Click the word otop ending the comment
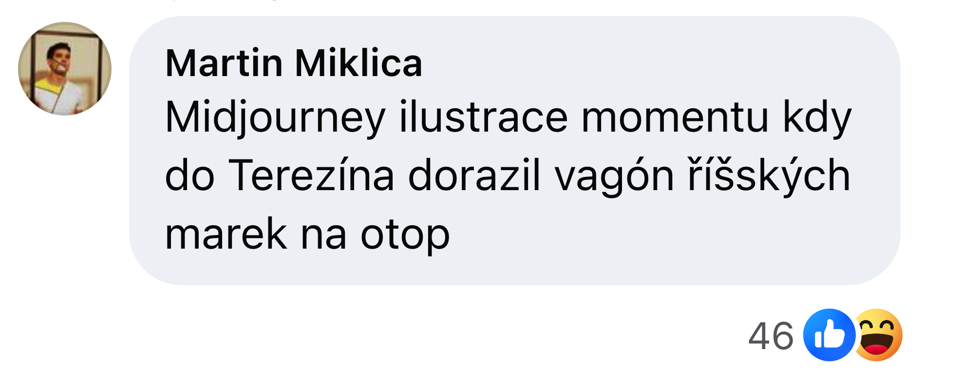The image size is (980, 391). (405, 236)
